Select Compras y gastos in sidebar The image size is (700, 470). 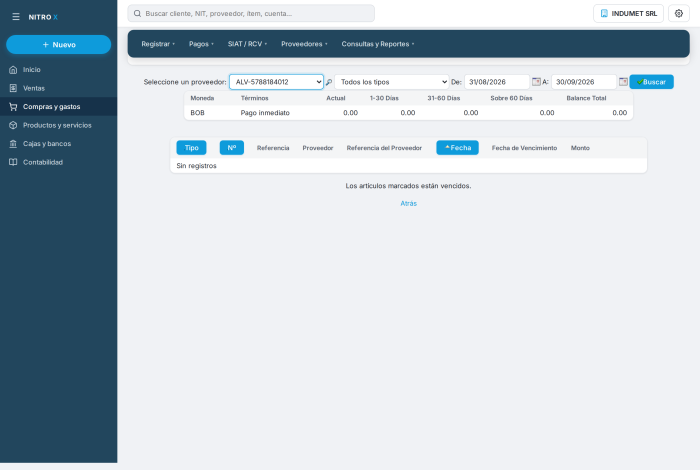pyautogui.click(x=58, y=107)
